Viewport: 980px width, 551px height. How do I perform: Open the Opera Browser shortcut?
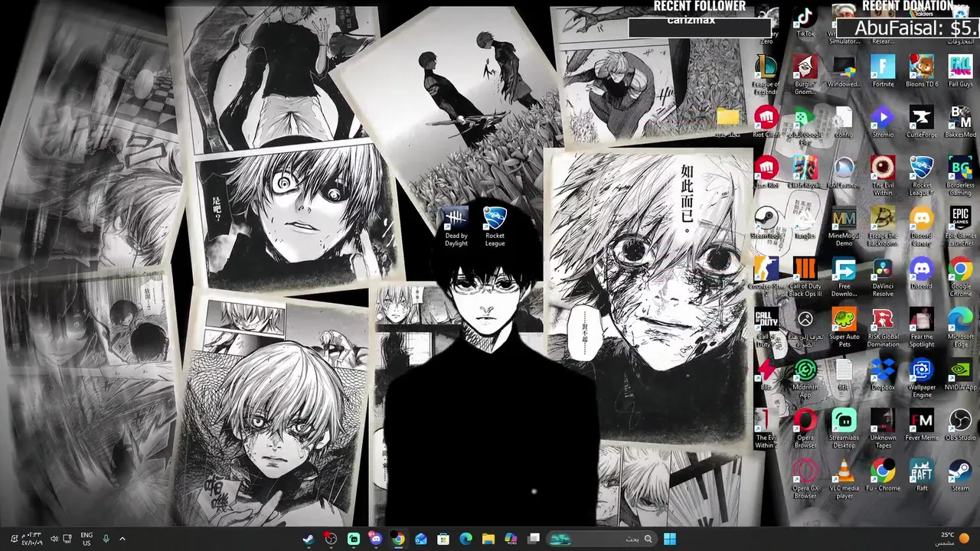pyautogui.click(x=805, y=428)
